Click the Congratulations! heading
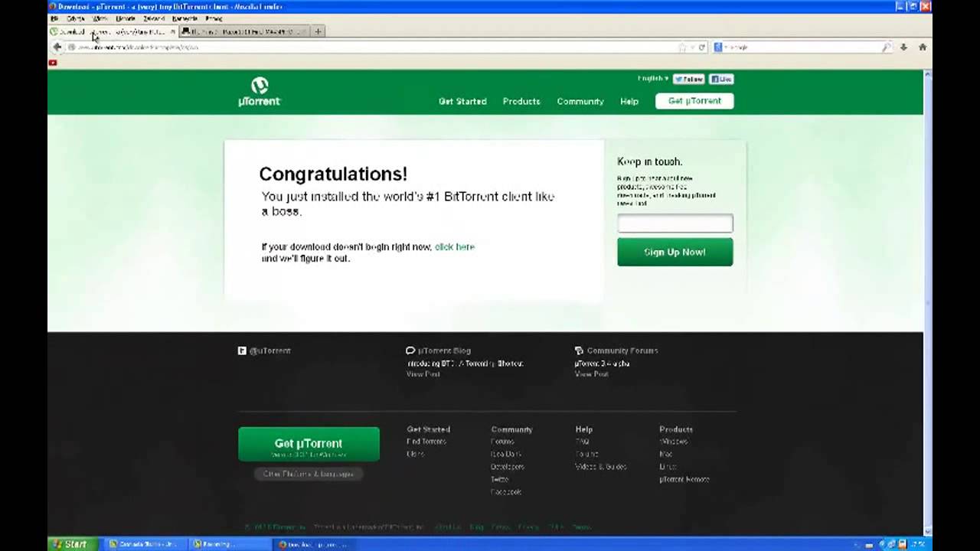The height and width of the screenshot is (551, 980). pyautogui.click(x=333, y=174)
